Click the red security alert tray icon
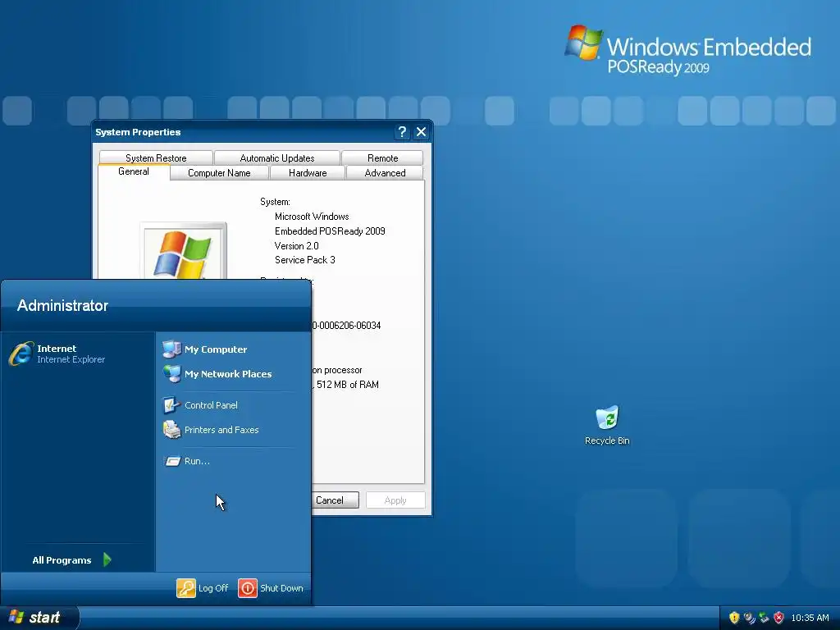 [779, 618]
